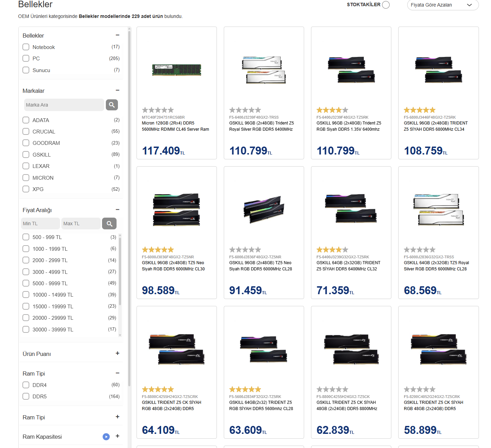The height and width of the screenshot is (448, 491).
Task: Check the DDR4 Ram Tipi filter
Action: 26,385
